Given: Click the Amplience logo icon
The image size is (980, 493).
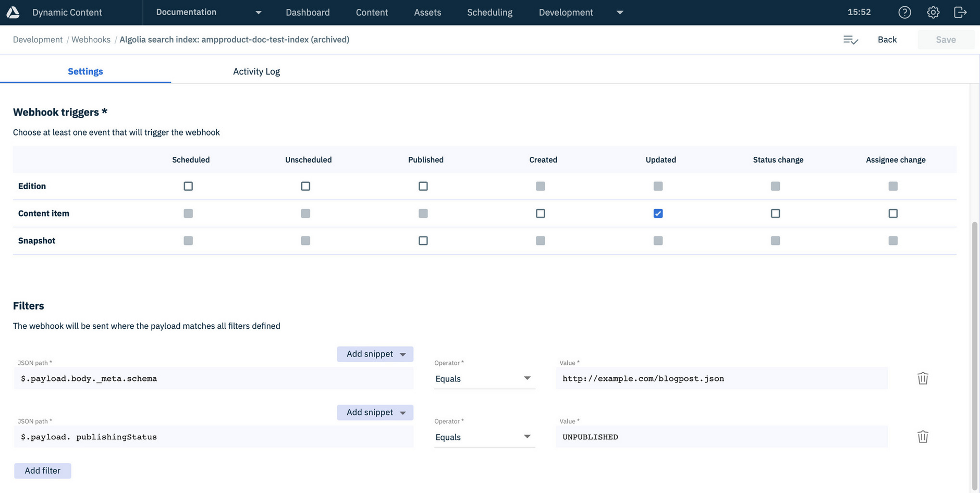Looking at the screenshot, I should coord(13,13).
